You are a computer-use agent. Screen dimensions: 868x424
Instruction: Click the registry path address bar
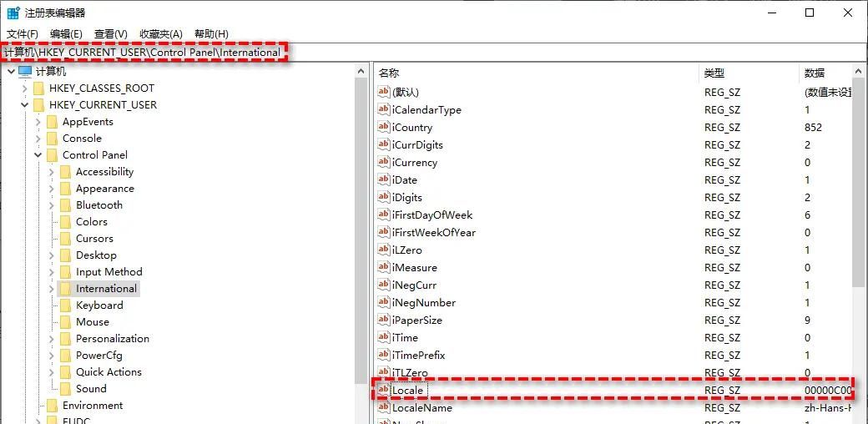[434, 52]
